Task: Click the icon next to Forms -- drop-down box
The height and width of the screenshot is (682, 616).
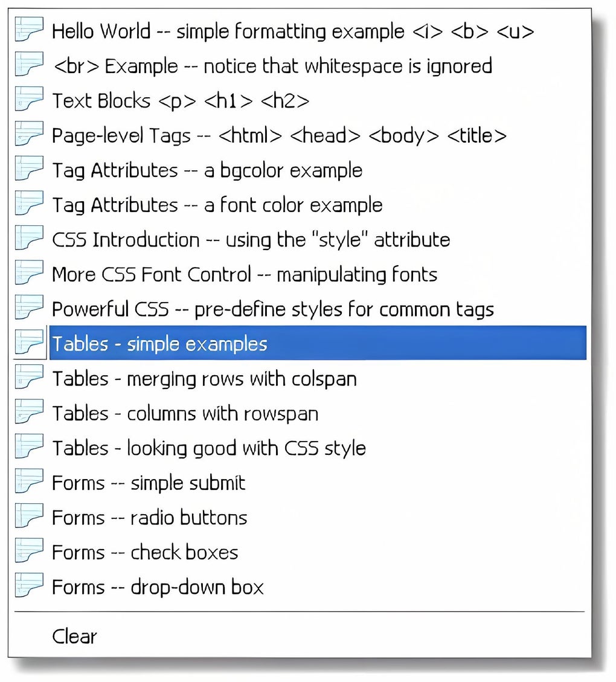Action: click(x=29, y=587)
